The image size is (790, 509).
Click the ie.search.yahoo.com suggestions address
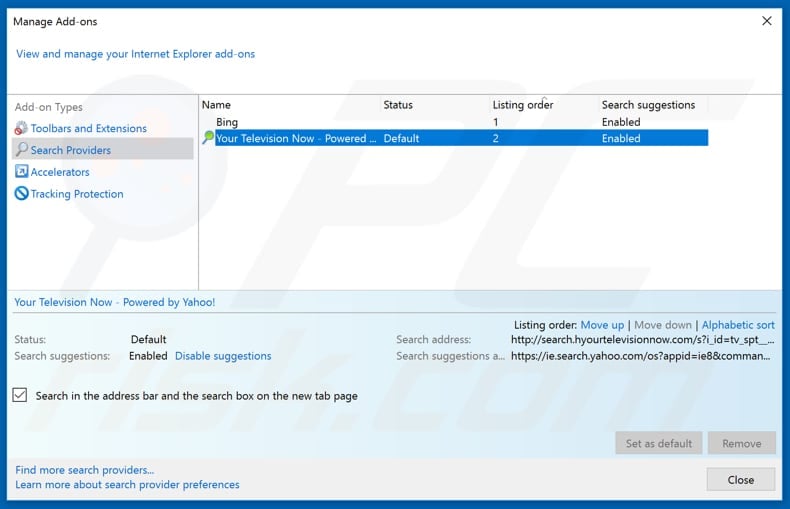tap(640, 356)
